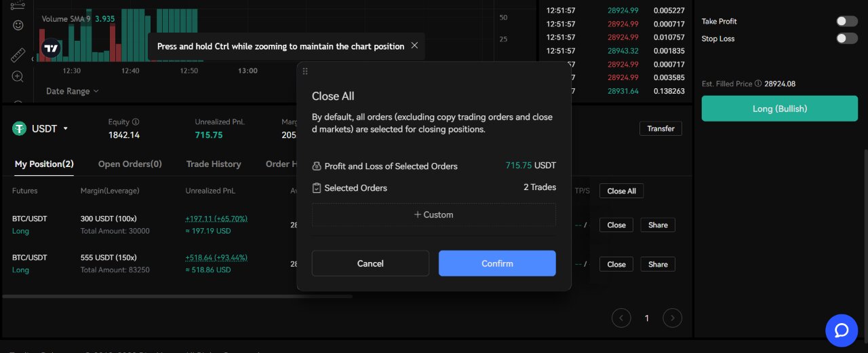The width and height of the screenshot is (868, 353).
Task: Cancel the Close All dialog
Action: pyautogui.click(x=370, y=263)
